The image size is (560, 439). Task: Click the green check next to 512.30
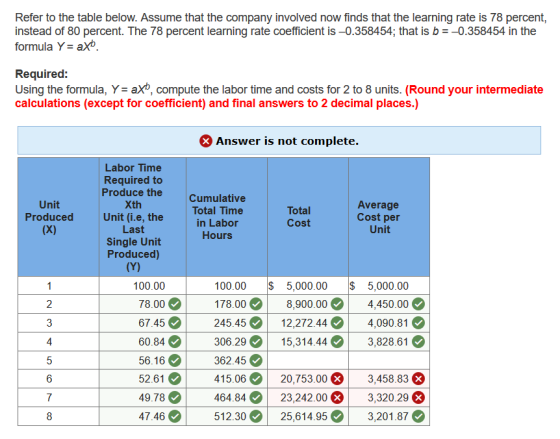click(256, 416)
